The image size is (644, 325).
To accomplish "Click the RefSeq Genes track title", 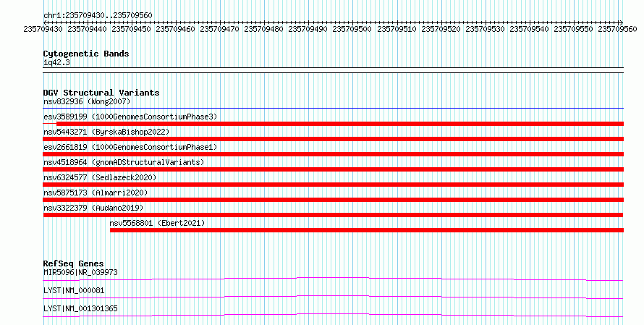I will point(74,263).
